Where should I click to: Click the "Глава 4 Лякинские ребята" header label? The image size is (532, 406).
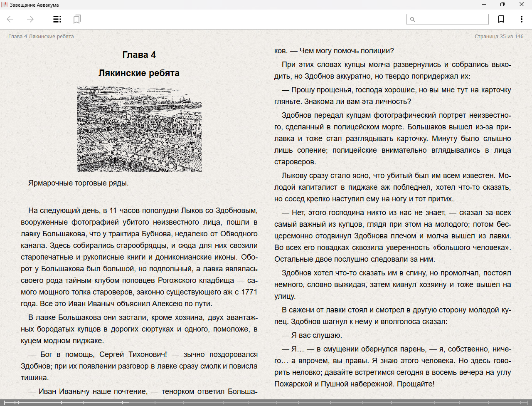pyautogui.click(x=41, y=37)
